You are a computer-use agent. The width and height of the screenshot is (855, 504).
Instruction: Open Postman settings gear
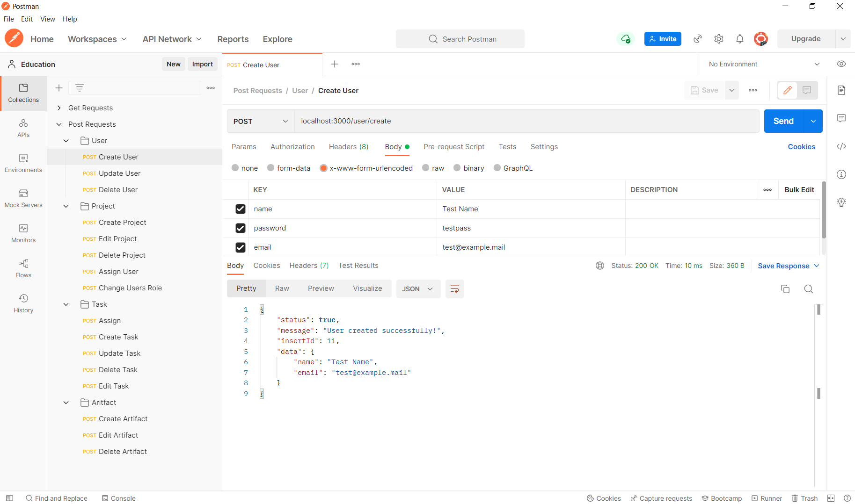tap(719, 39)
